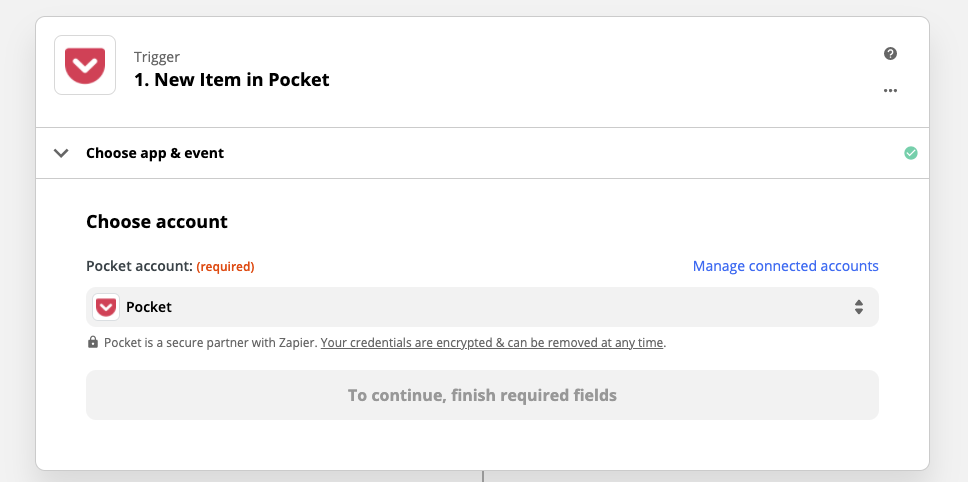This screenshot has width=968, height=482.
Task: Click the padlock icon beside security note
Action: pos(93,342)
